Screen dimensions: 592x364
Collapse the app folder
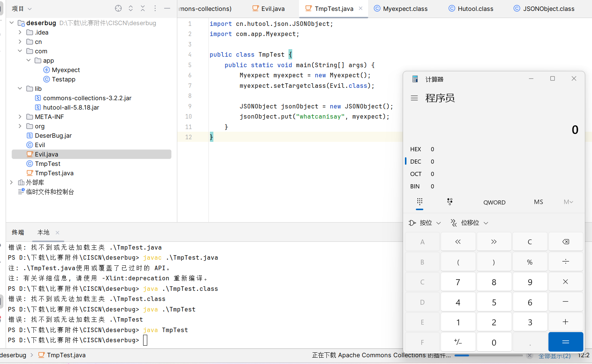tap(29, 60)
